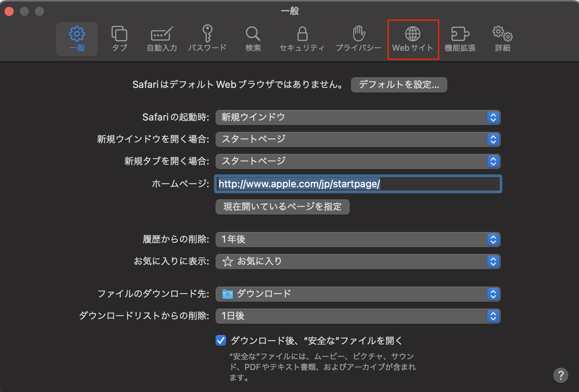Expand the Safariの起動時 dropdown
Screen dimensions: 579x392
click(x=358, y=117)
